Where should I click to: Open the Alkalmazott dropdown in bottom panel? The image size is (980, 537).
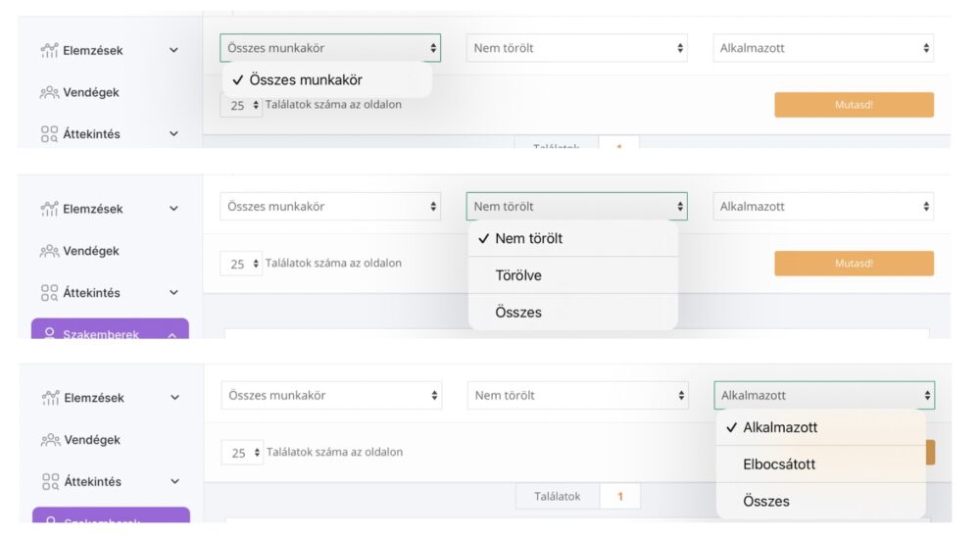(x=823, y=396)
